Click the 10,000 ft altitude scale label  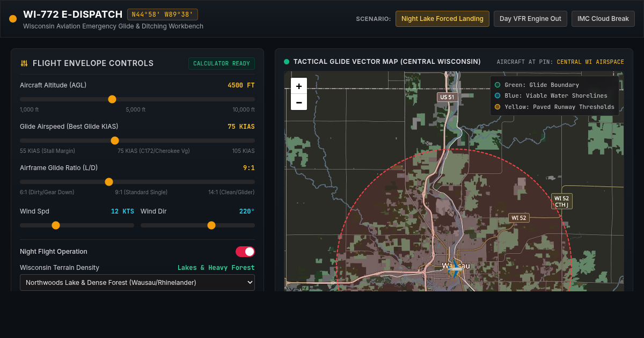coord(244,109)
